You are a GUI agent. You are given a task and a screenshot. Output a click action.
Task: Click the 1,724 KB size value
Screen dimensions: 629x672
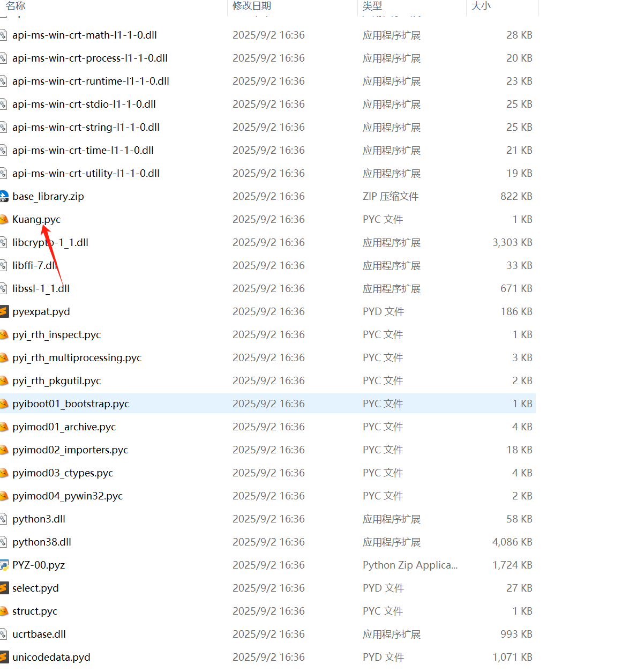512,565
